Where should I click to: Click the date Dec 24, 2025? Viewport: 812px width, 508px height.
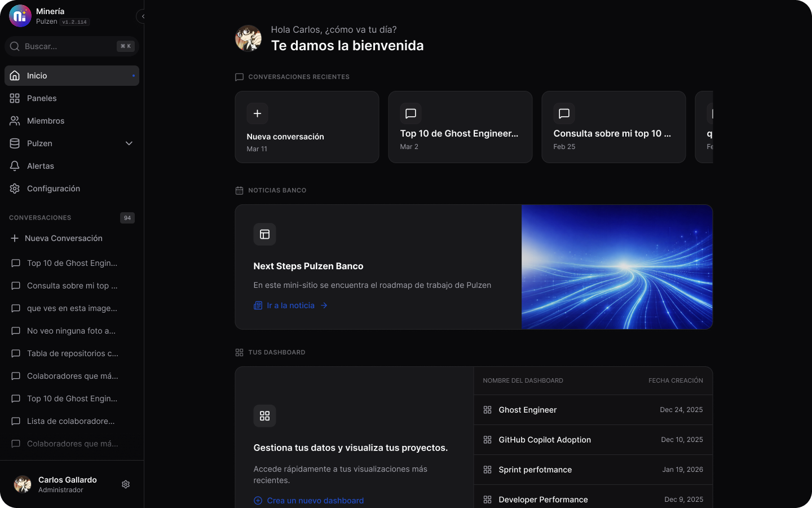pos(681,410)
